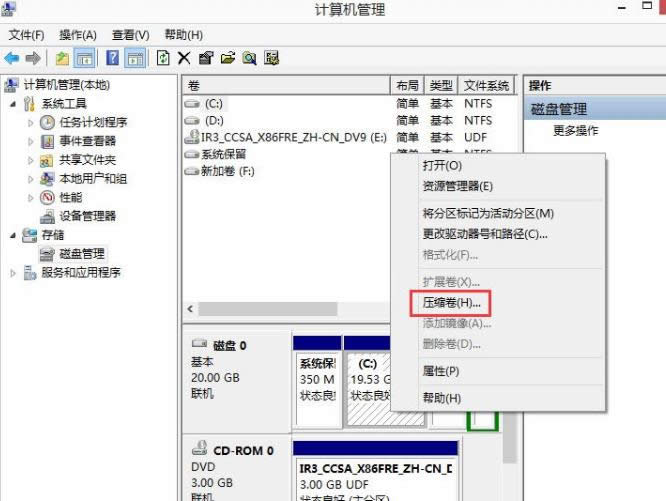Open the 操作(A) menu

coord(78,35)
